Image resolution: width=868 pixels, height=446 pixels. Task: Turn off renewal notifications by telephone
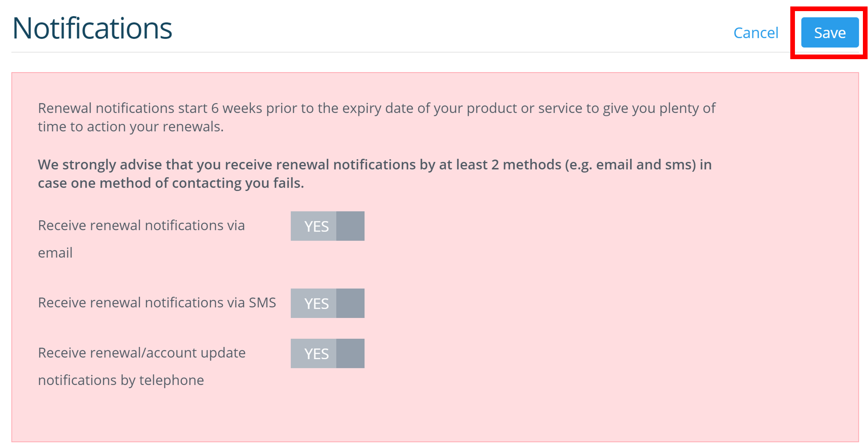coord(327,354)
